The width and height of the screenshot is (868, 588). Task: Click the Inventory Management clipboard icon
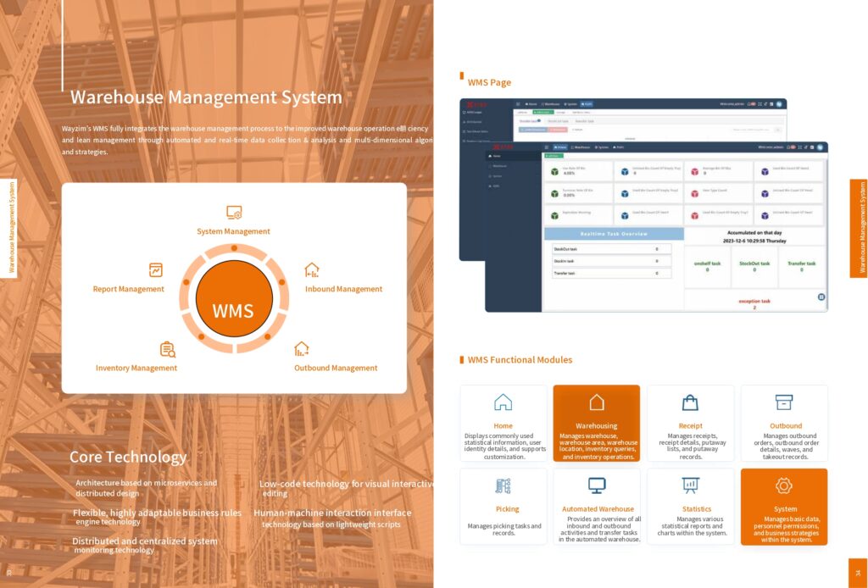point(168,350)
